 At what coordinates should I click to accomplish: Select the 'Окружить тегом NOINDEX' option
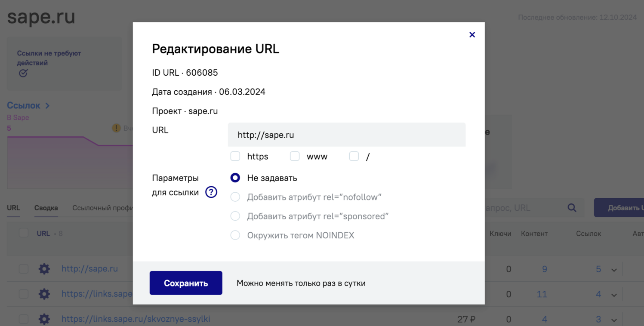pos(235,235)
